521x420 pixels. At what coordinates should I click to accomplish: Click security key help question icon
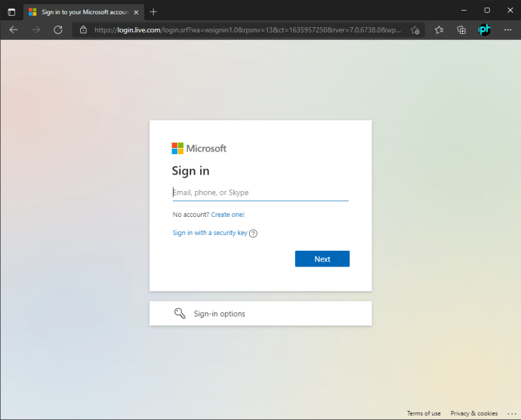click(x=253, y=233)
